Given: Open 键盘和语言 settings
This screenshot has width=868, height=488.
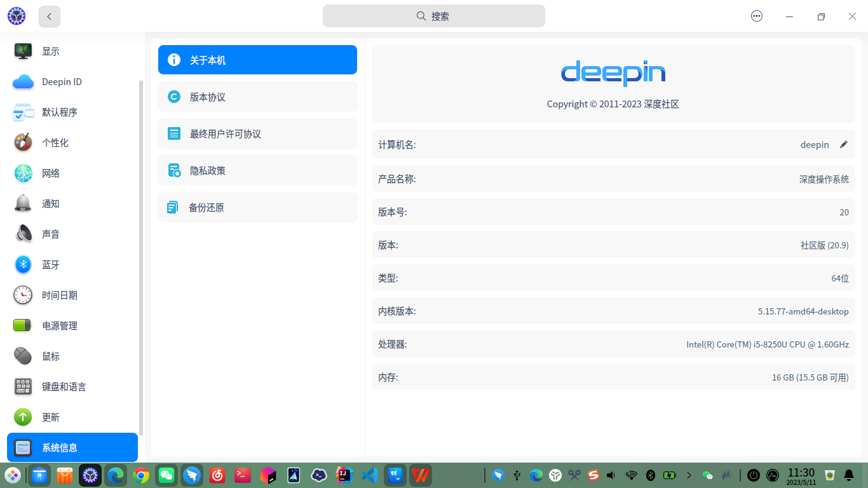Looking at the screenshot, I should coord(72,387).
